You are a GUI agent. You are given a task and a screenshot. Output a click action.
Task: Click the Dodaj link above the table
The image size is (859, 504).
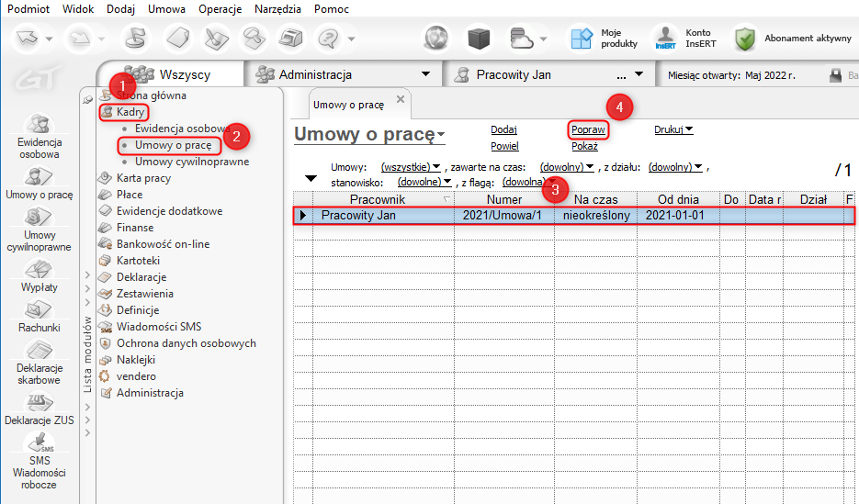pos(503,129)
